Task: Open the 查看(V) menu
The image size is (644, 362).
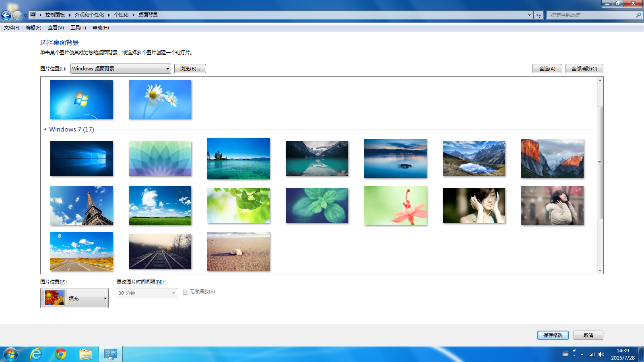Action: (x=56, y=28)
